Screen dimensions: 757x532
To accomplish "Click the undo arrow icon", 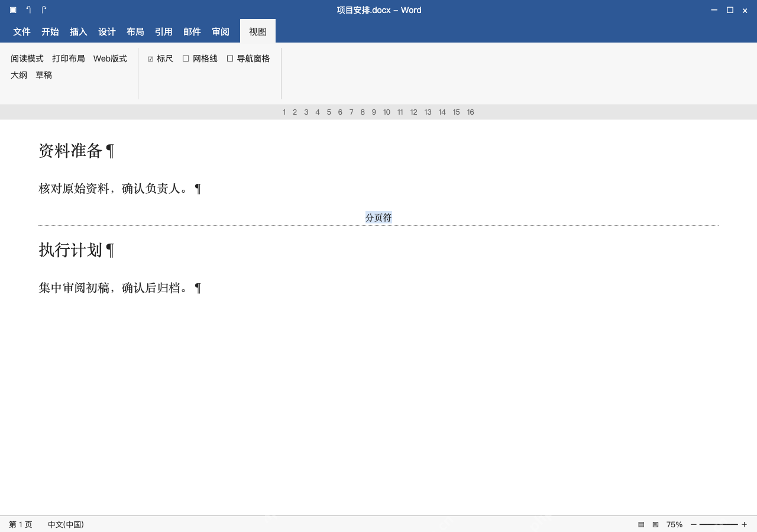I will 28,10.
